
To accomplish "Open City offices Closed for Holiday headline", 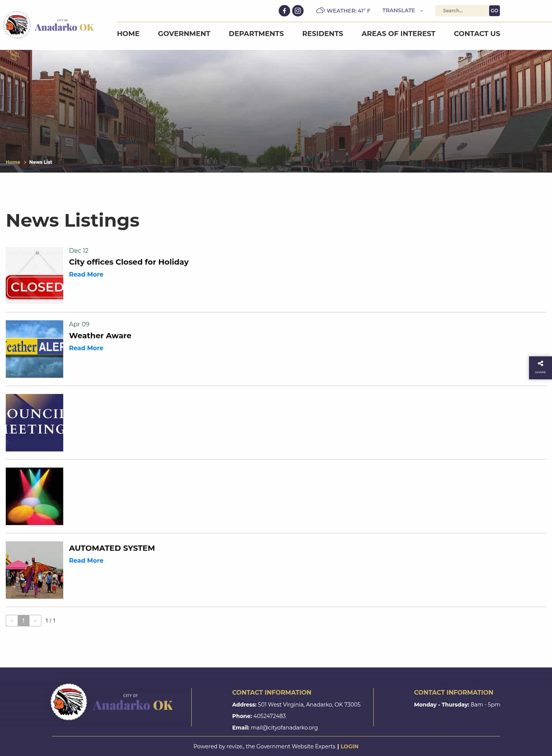I will tap(129, 262).
